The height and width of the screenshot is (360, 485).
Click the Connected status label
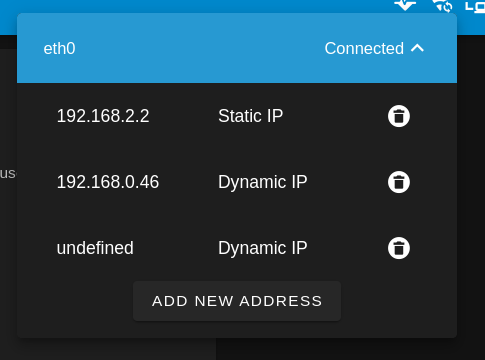pyautogui.click(x=364, y=49)
